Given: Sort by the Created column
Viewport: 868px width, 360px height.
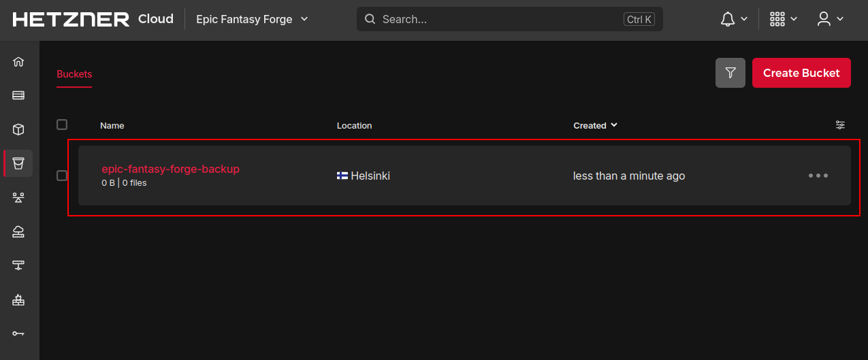Looking at the screenshot, I should (595, 125).
